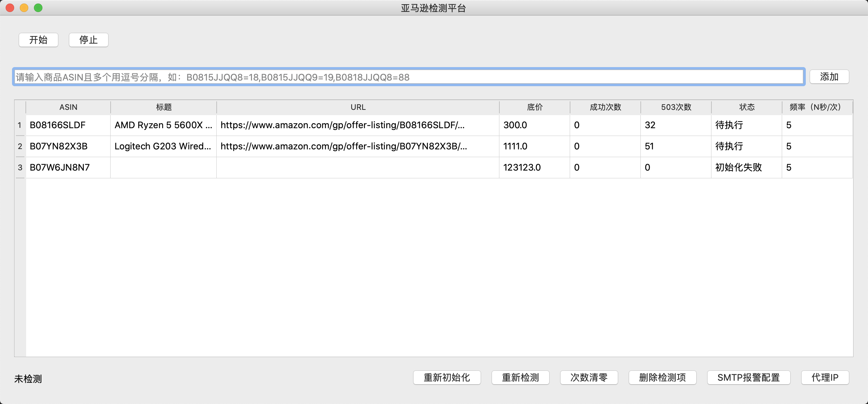The width and height of the screenshot is (868, 404).
Task: Click the 重新检测 button
Action: coord(520,378)
